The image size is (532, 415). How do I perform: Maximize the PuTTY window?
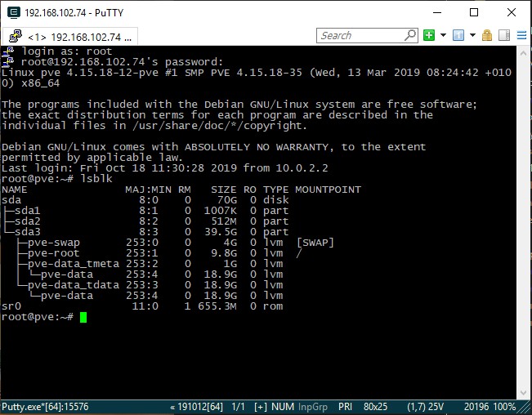[x=474, y=12]
